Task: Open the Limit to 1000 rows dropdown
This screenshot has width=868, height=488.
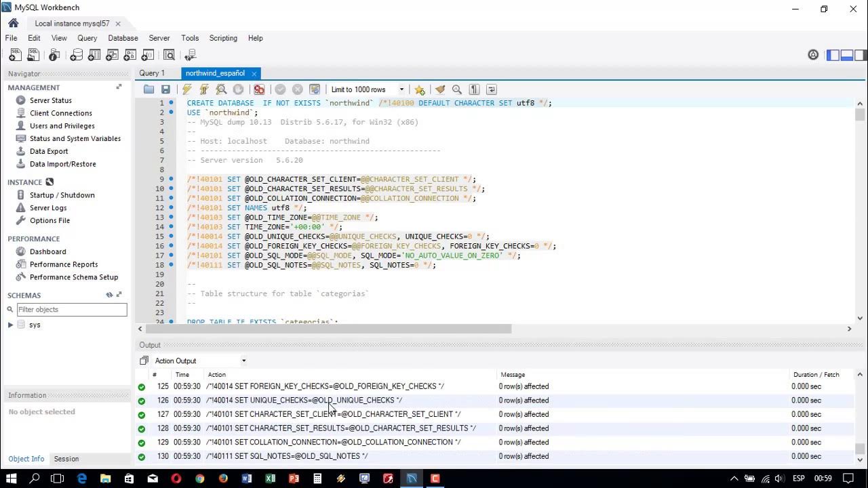Action: pyautogui.click(x=368, y=89)
